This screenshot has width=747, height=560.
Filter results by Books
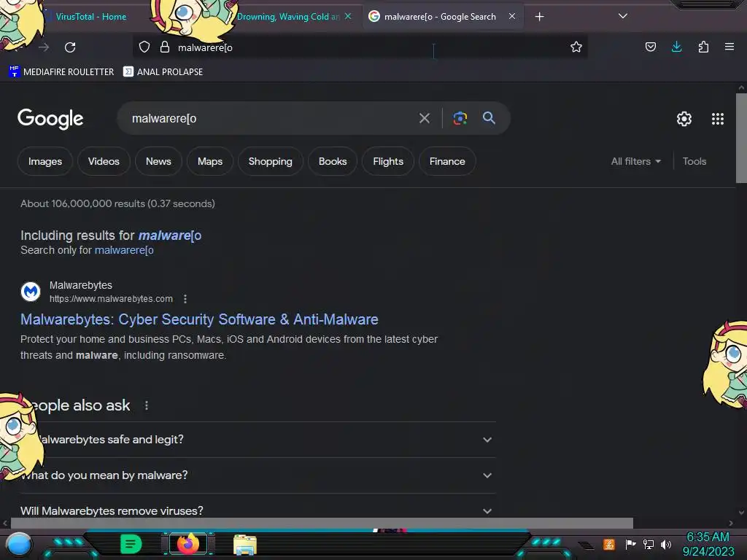click(x=333, y=161)
